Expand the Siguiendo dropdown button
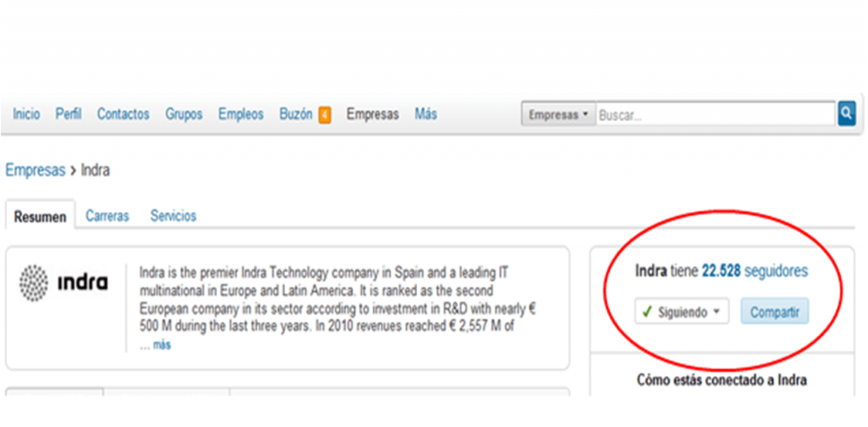 [682, 312]
